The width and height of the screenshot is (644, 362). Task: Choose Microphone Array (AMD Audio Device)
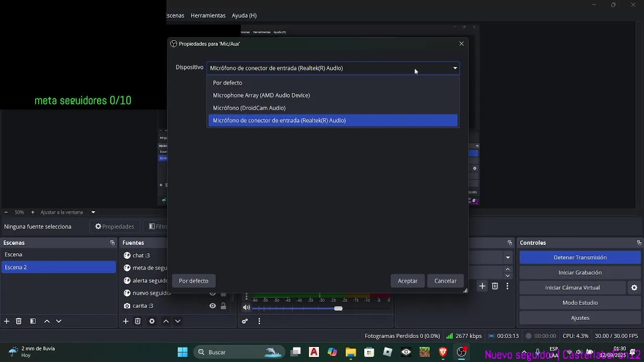[x=333, y=95]
